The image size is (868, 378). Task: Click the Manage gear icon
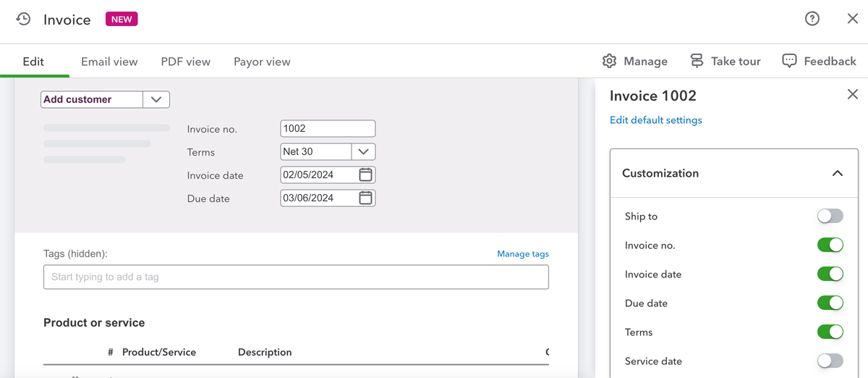[x=609, y=62]
